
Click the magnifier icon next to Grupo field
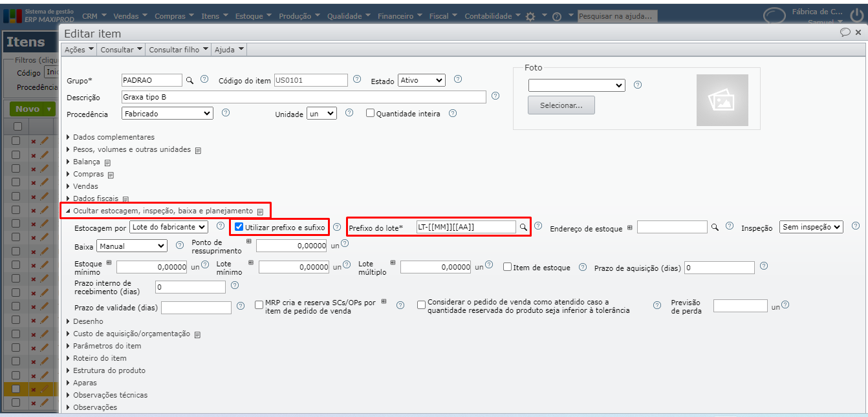[190, 81]
